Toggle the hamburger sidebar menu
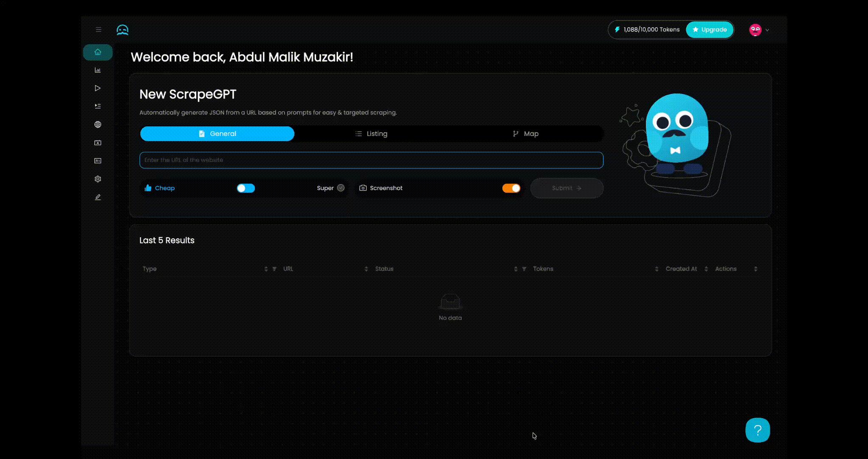Screen dimensions: 868x459 click(99, 30)
